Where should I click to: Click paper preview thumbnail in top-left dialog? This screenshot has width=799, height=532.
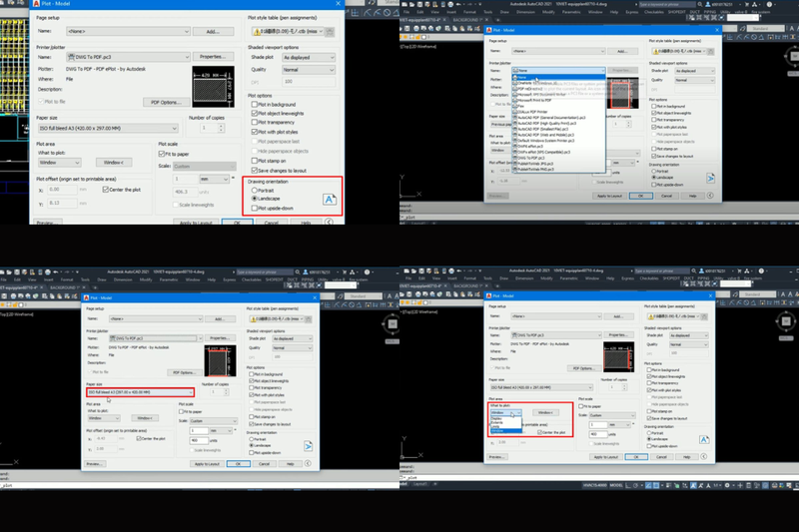[x=213, y=87]
